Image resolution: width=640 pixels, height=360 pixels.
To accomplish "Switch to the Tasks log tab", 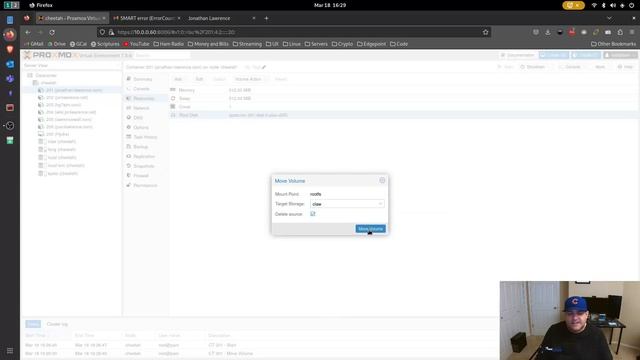I will tap(33, 324).
